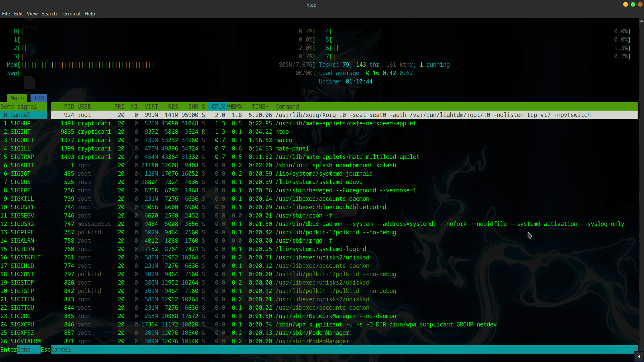Image resolution: width=644 pixels, height=362 pixels.
Task: Open the File menu
Action: (x=6, y=14)
